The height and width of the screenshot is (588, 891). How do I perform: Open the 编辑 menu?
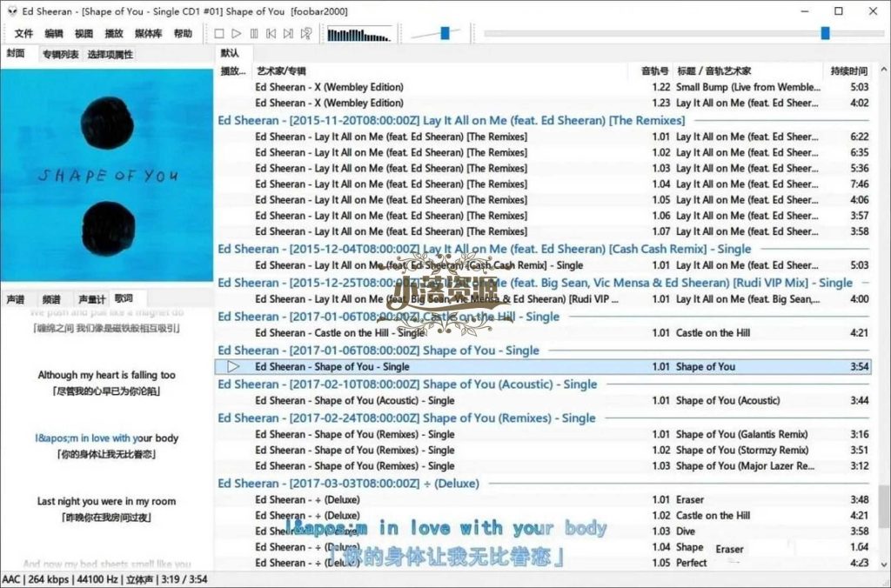pos(53,34)
